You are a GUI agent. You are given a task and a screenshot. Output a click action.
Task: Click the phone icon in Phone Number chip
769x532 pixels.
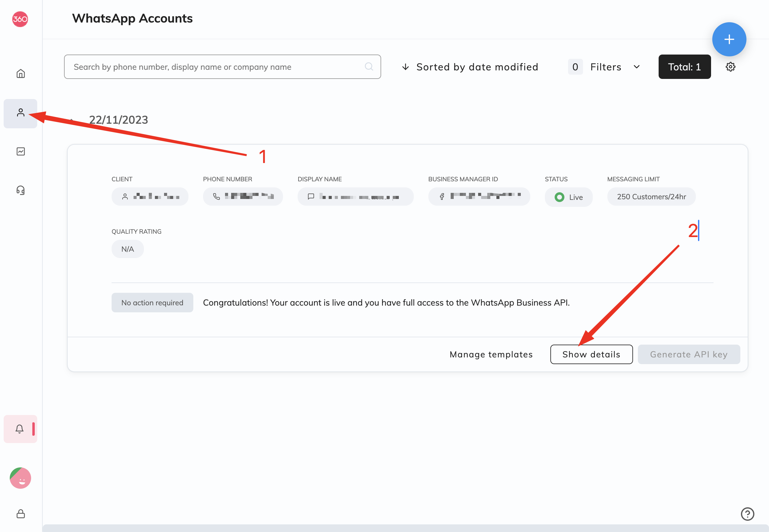(216, 197)
